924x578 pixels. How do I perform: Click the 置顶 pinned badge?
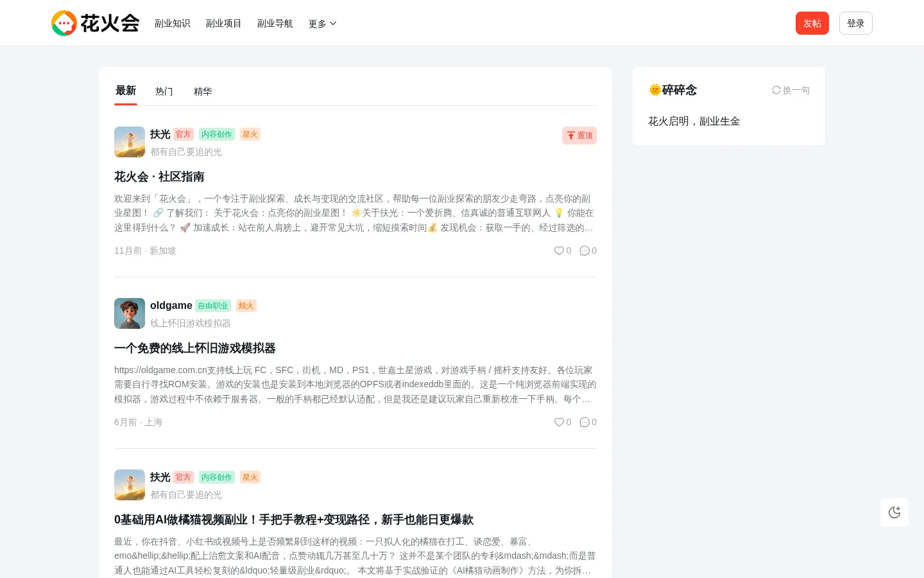pyautogui.click(x=579, y=136)
